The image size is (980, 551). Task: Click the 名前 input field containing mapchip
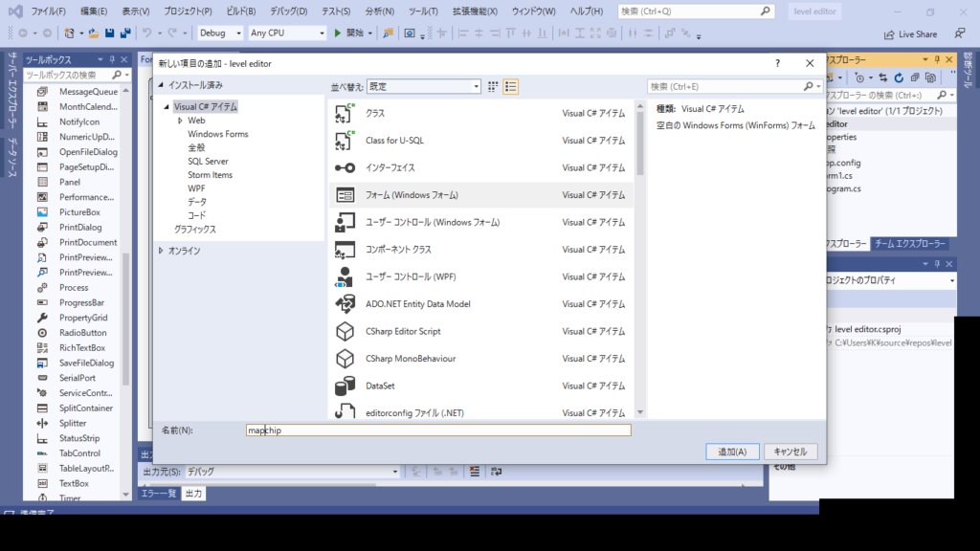(x=438, y=430)
